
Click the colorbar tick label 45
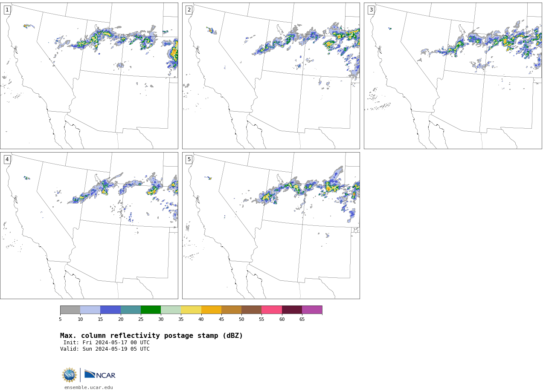pos(221,319)
